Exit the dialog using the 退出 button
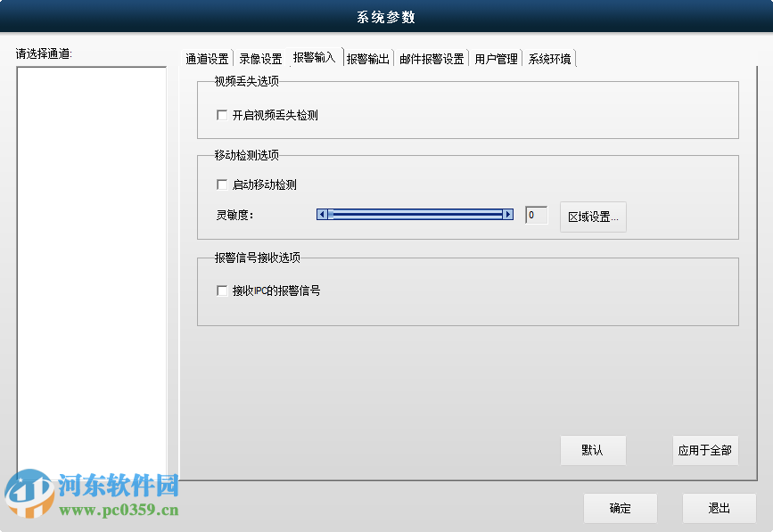 720,508
